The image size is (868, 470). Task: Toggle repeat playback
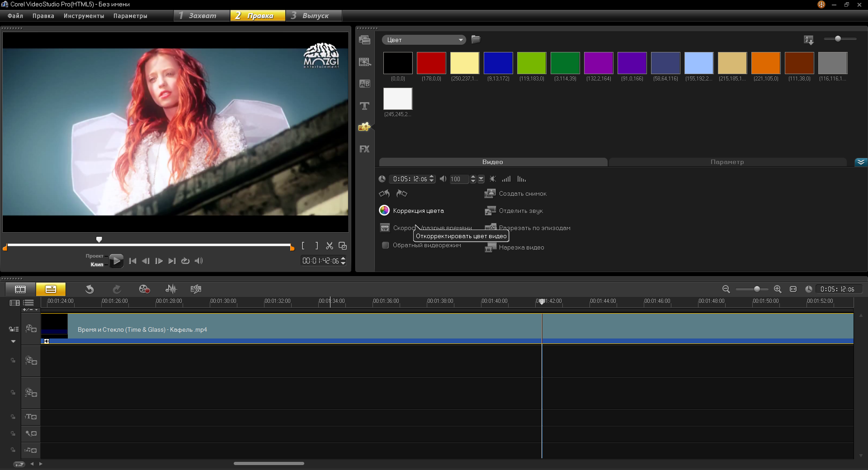tap(185, 261)
